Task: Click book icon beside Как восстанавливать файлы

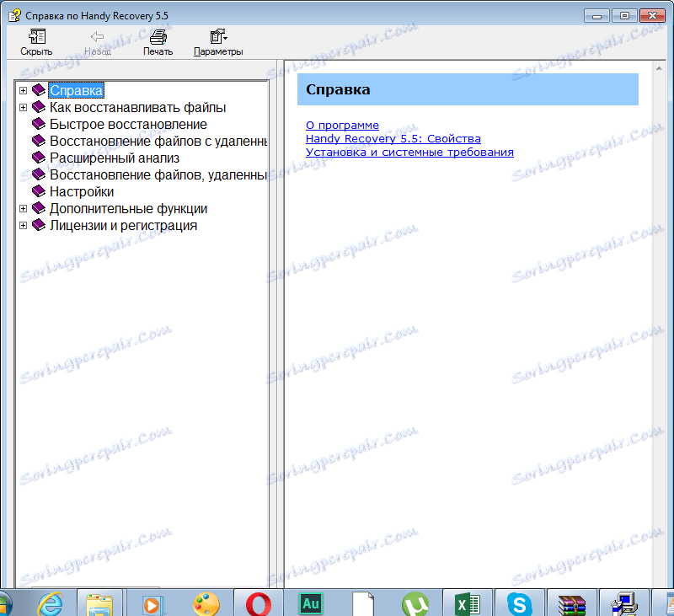Action: pos(39,107)
